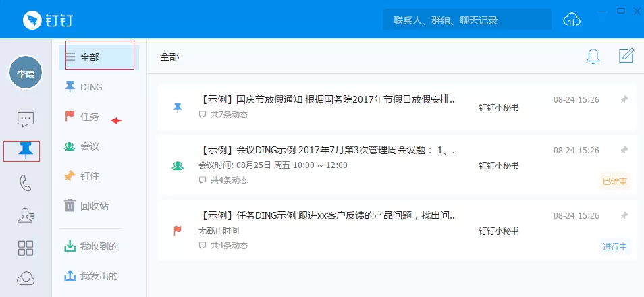This screenshot has height=297, width=644.
Task: Click the 08-24 15:26 timestamp of 国庆节 item
Action: point(576,99)
